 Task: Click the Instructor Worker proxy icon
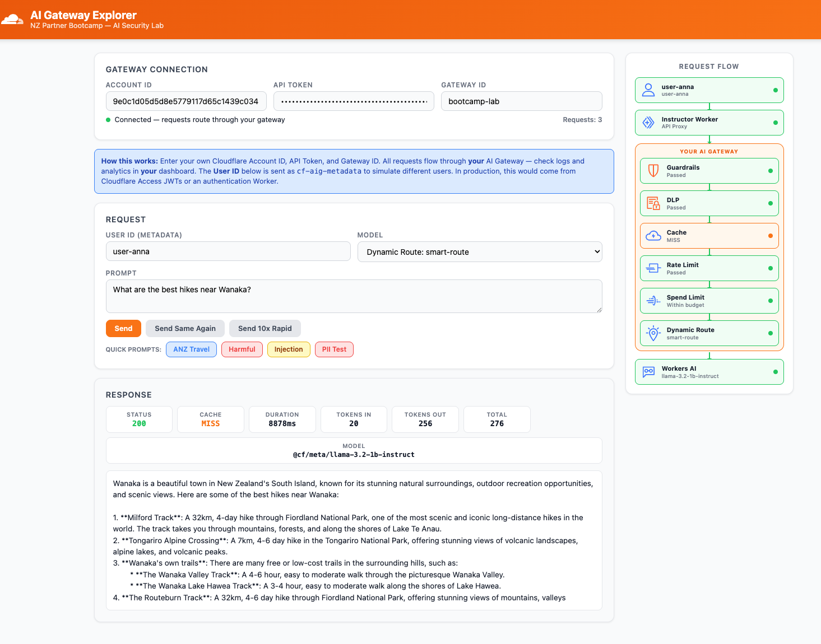(648, 123)
